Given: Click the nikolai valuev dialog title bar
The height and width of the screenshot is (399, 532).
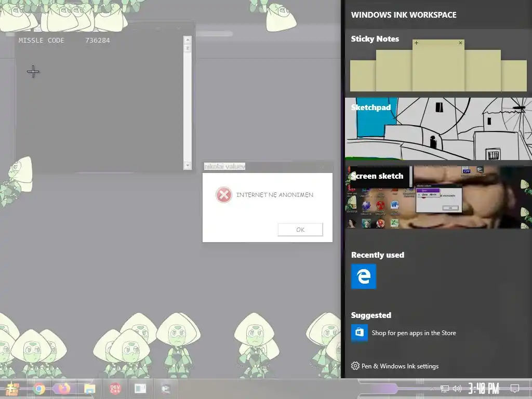Looking at the screenshot, I should point(268,167).
